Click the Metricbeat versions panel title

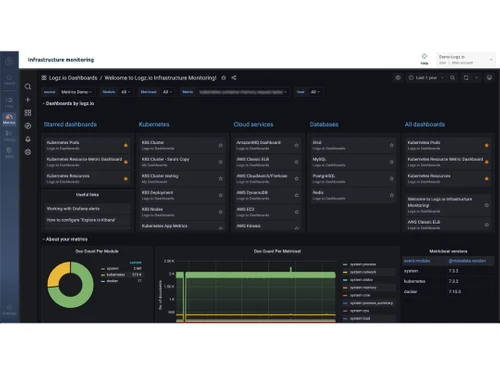pyautogui.click(x=448, y=251)
